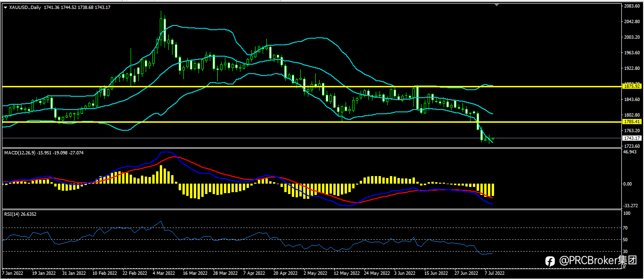The image size is (644, 279).
Task: Click the RSI scale value 30
Action: point(626,252)
